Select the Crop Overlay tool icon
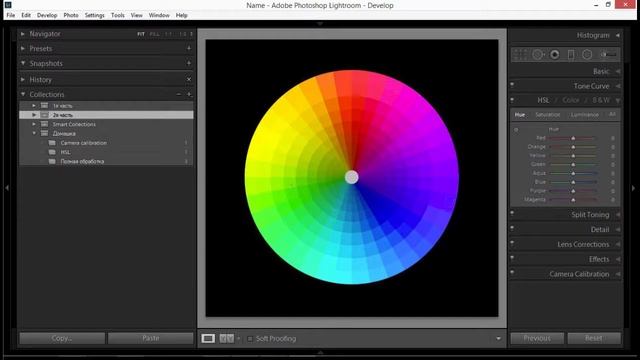This screenshot has height=360, width=640. pos(520,54)
